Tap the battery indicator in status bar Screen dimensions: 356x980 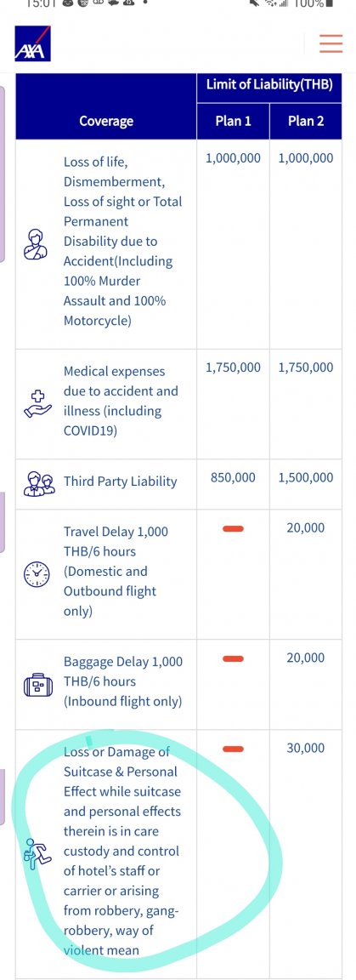tap(330, 3)
